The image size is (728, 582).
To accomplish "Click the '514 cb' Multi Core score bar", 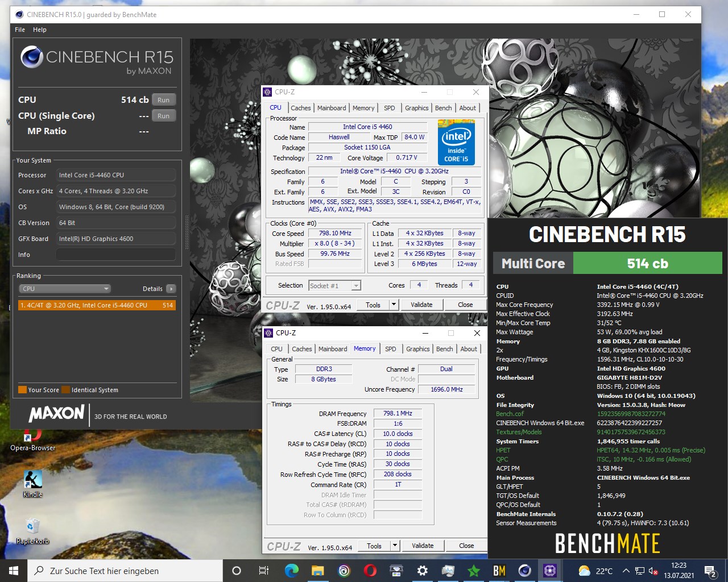I will tap(647, 263).
